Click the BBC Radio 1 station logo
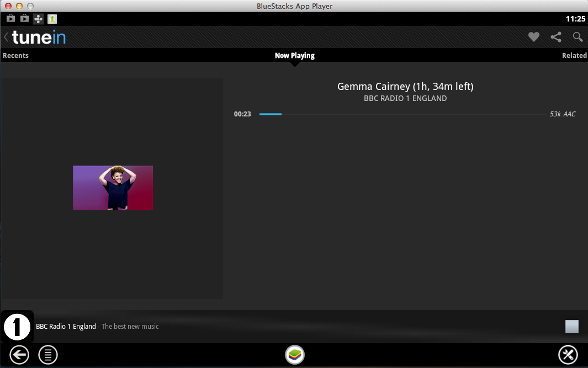Screen dimensions: 588x368 pyautogui.click(x=17, y=327)
